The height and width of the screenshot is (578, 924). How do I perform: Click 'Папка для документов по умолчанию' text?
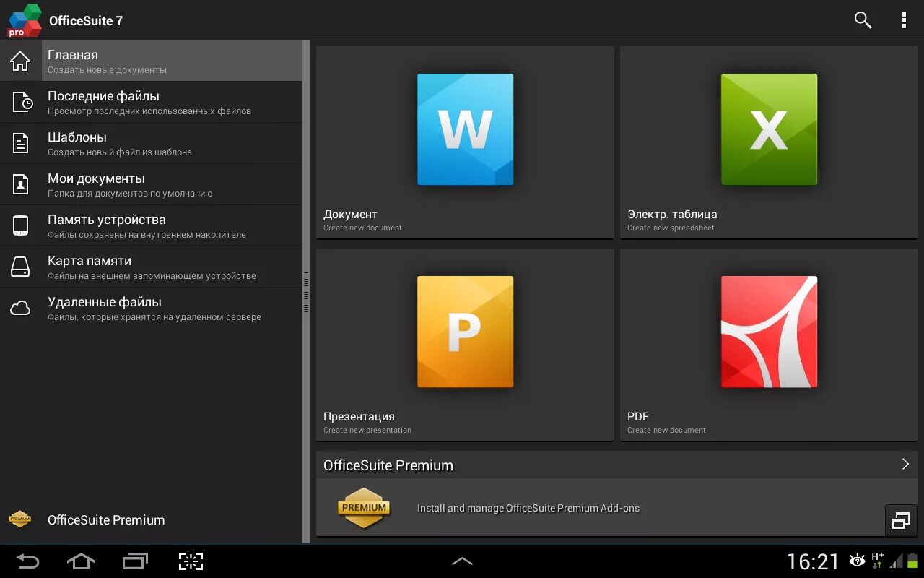pos(130,194)
